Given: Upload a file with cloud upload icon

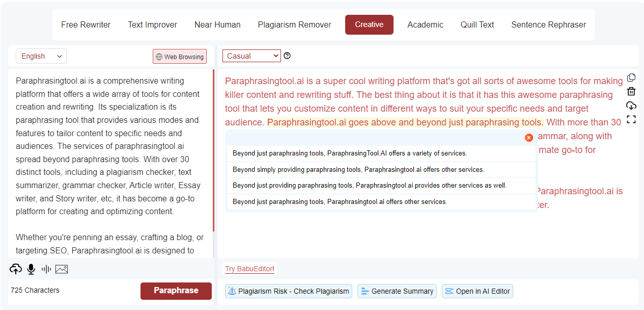Looking at the screenshot, I should coord(16,269).
